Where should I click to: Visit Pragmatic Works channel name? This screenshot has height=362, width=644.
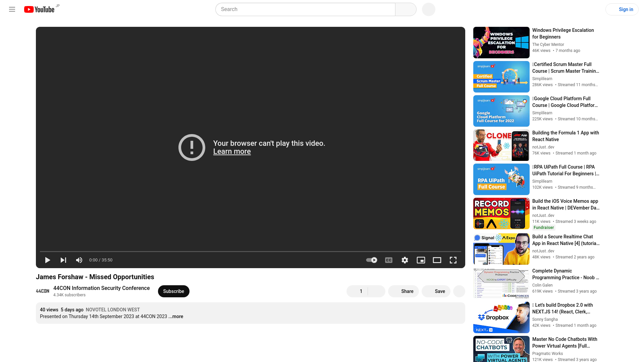pyautogui.click(x=548, y=354)
